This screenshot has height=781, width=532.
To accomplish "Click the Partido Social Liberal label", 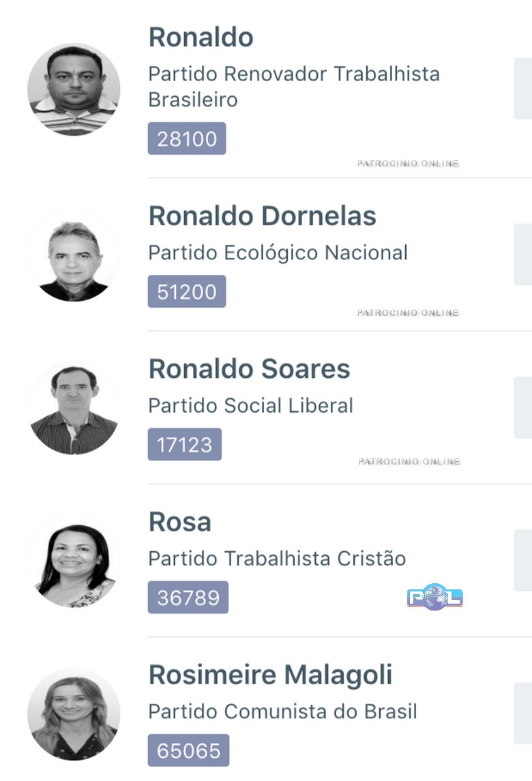I will pos(251,406).
